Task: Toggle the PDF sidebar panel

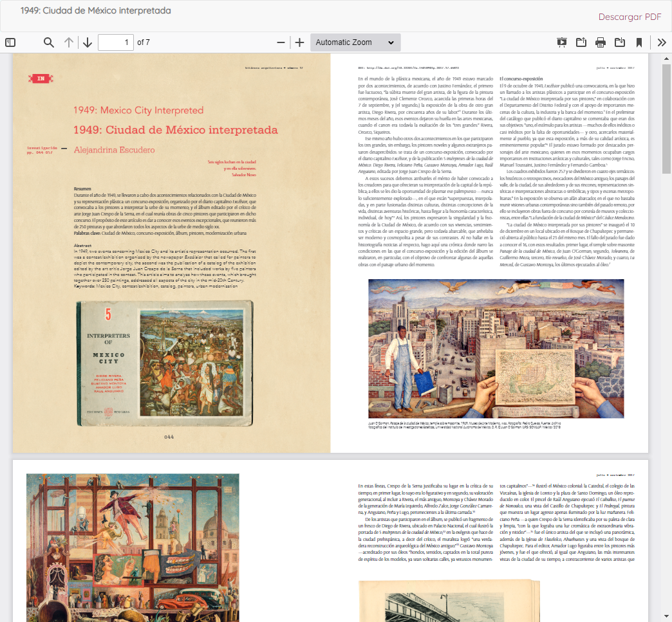Action: point(10,42)
